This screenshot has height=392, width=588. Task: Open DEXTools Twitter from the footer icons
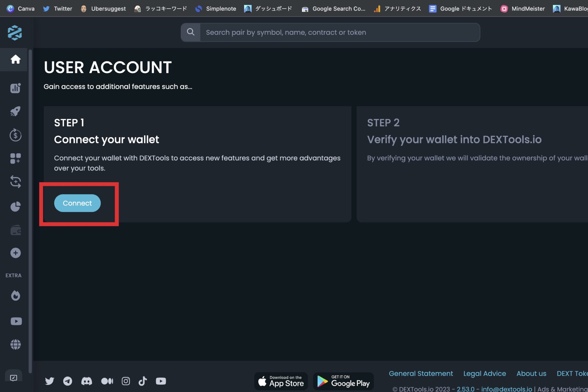click(x=49, y=381)
